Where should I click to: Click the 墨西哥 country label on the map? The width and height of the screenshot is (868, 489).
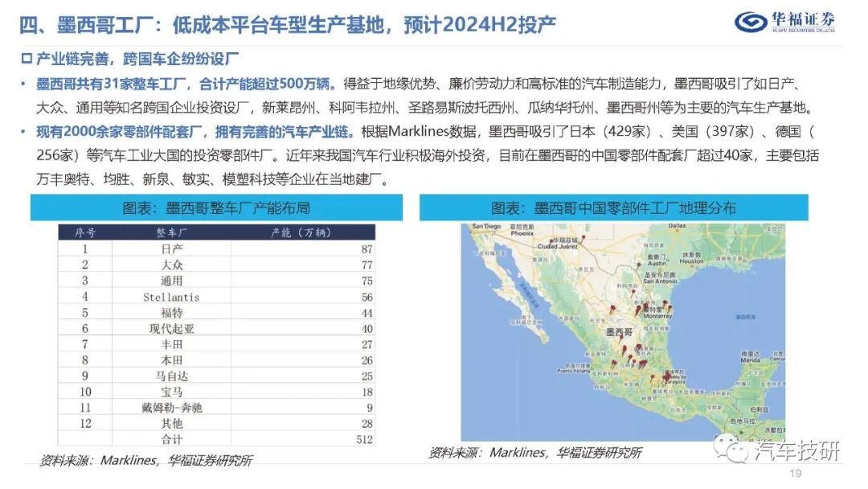click(619, 332)
